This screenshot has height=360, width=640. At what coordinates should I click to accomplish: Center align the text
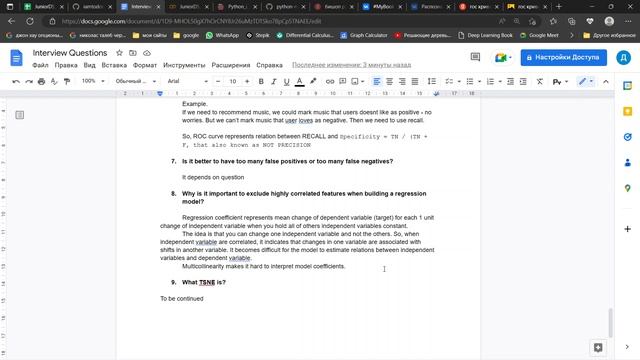389,82
